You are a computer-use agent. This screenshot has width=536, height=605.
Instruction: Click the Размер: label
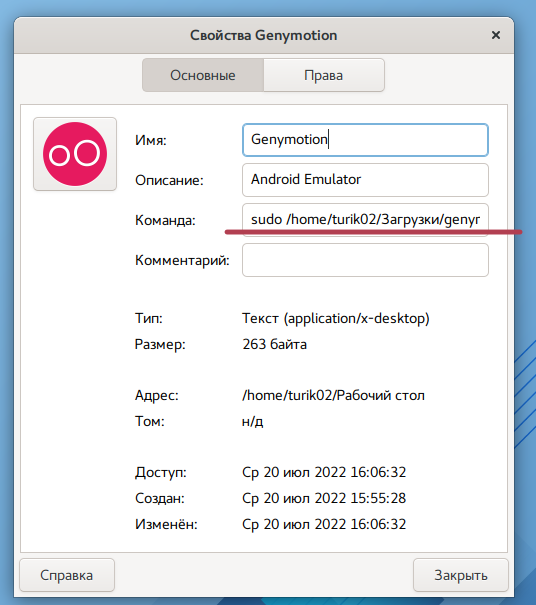[x=160, y=344]
